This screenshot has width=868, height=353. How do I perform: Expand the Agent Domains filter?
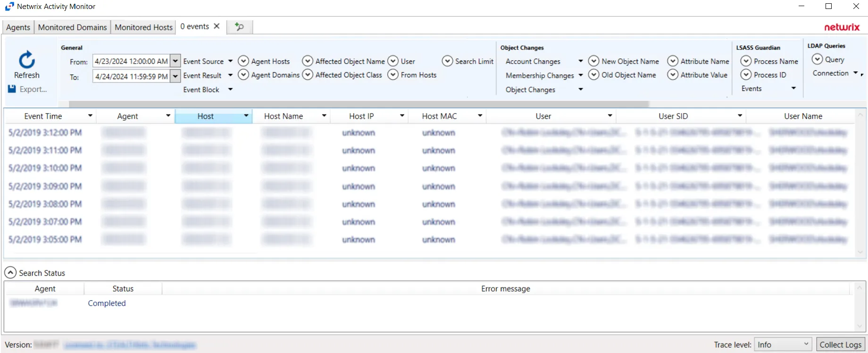pyautogui.click(x=243, y=75)
